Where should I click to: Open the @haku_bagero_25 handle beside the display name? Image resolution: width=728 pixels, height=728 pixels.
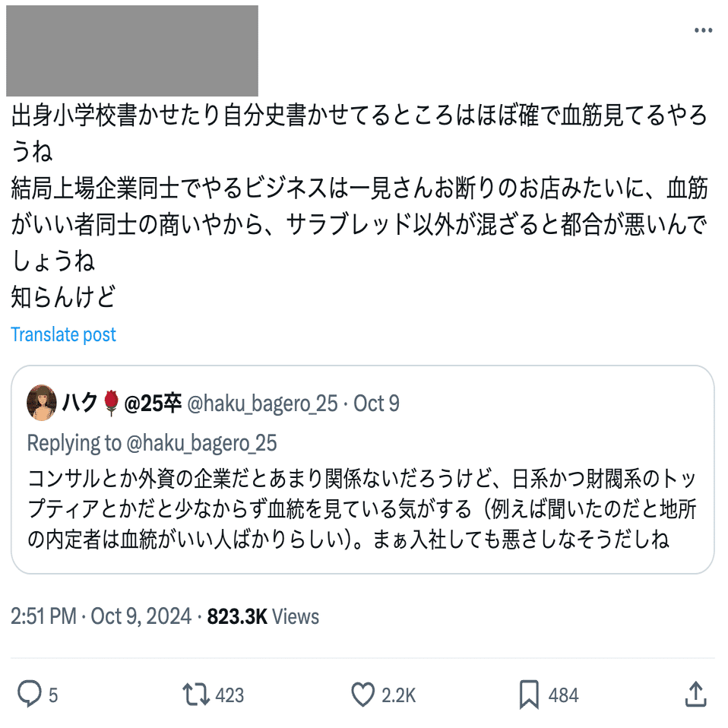(261, 404)
